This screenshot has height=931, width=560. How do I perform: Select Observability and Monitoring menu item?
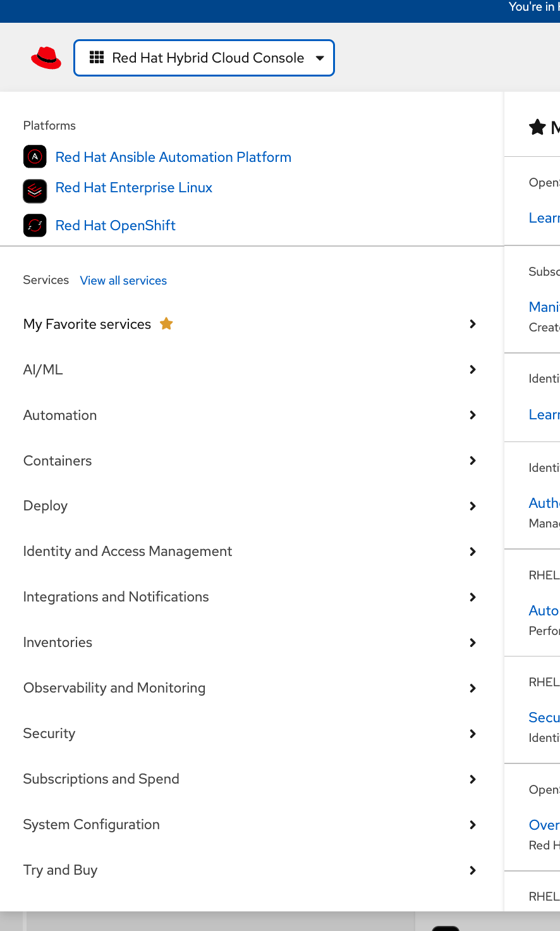(x=114, y=688)
